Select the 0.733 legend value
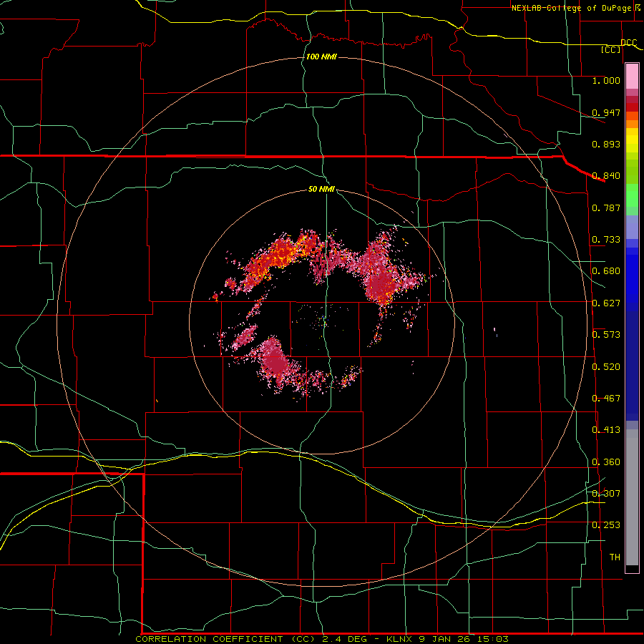This screenshot has width=644, height=644. (606, 240)
